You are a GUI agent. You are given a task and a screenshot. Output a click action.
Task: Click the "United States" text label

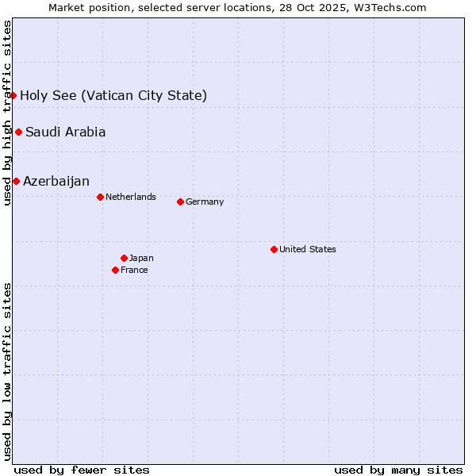(308, 249)
